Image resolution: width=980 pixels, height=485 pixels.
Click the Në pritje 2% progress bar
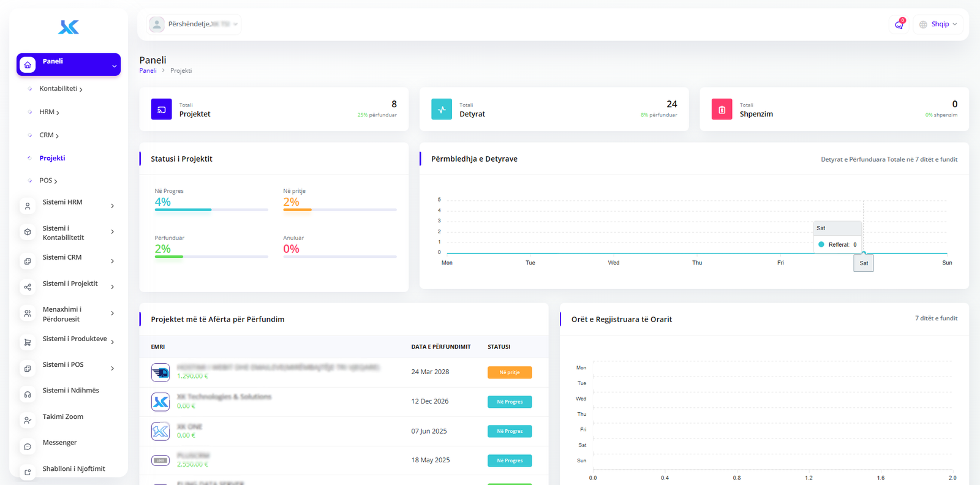[340, 210]
